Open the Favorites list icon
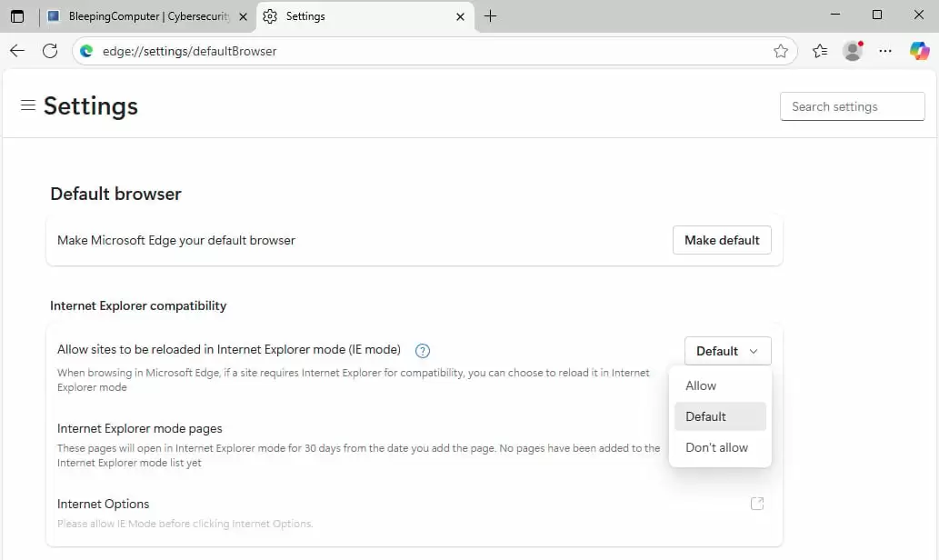939x560 pixels. click(x=820, y=51)
